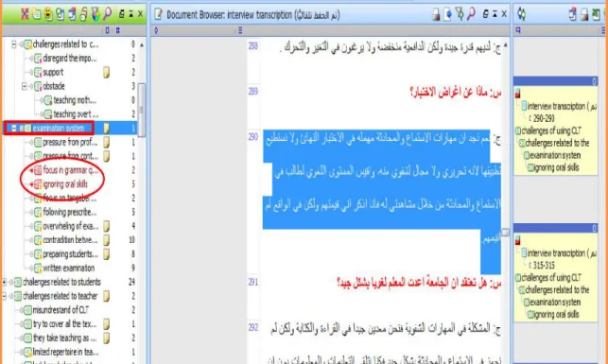Open the magnifier search in Code System toolbar

pos(108,14)
